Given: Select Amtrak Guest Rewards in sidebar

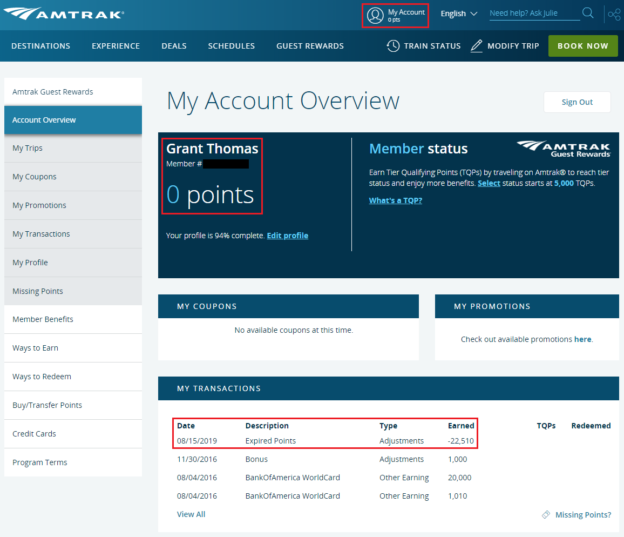Looking at the screenshot, I should 73,92.
